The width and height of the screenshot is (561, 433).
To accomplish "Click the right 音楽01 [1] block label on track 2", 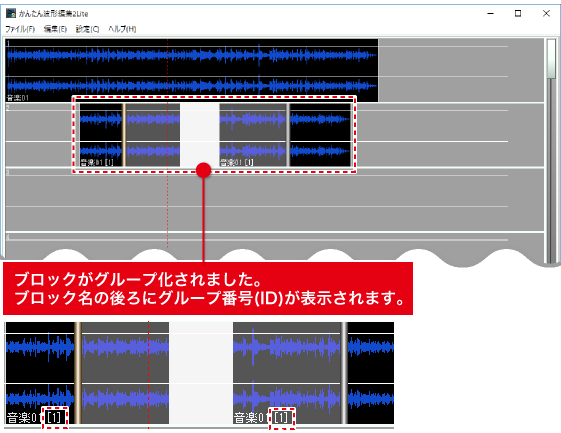I will coord(236,162).
